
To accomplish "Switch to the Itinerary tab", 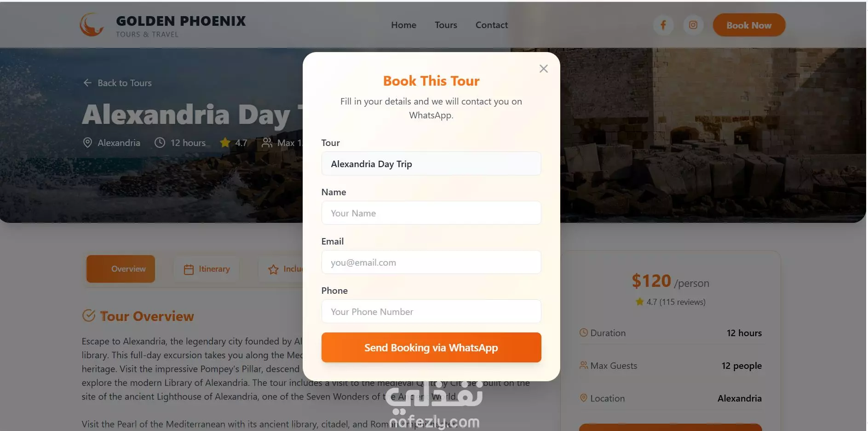I will 207,269.
